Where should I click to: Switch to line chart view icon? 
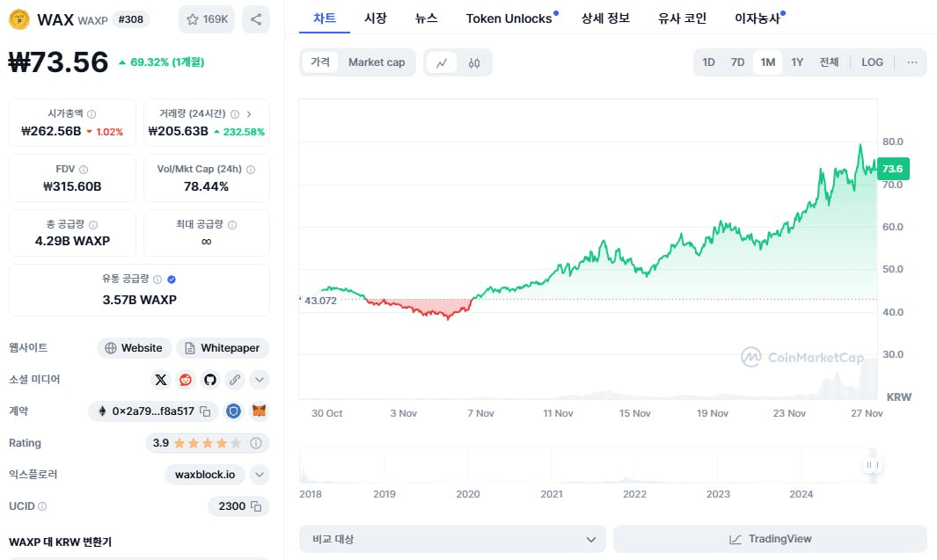tap(442, 62)
